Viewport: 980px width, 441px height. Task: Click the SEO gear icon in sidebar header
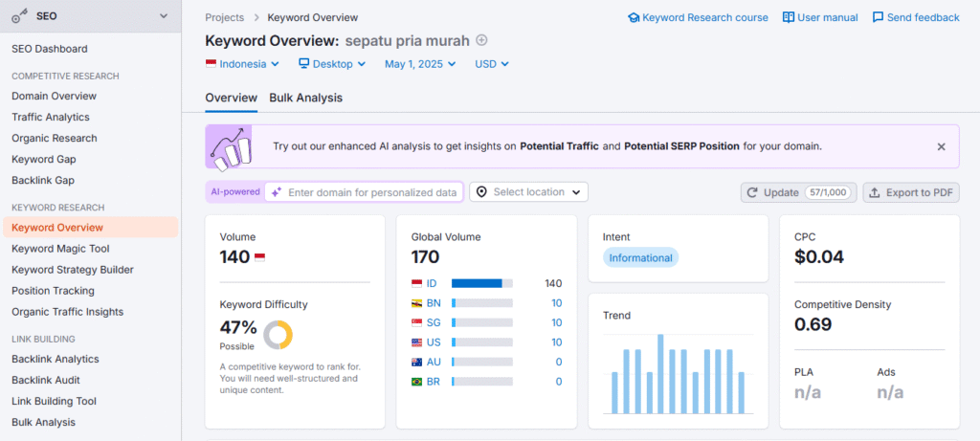click(x=19, y=17)
